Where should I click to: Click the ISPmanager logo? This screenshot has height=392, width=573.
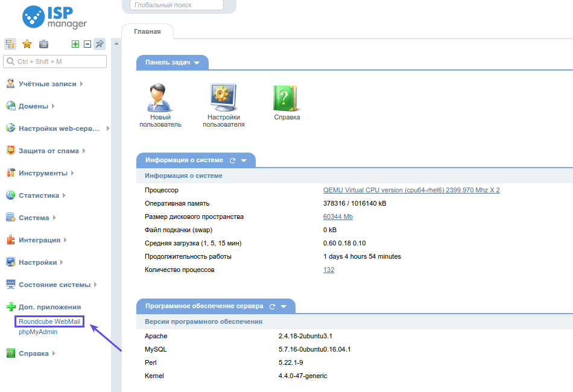[x=54, y=17]
